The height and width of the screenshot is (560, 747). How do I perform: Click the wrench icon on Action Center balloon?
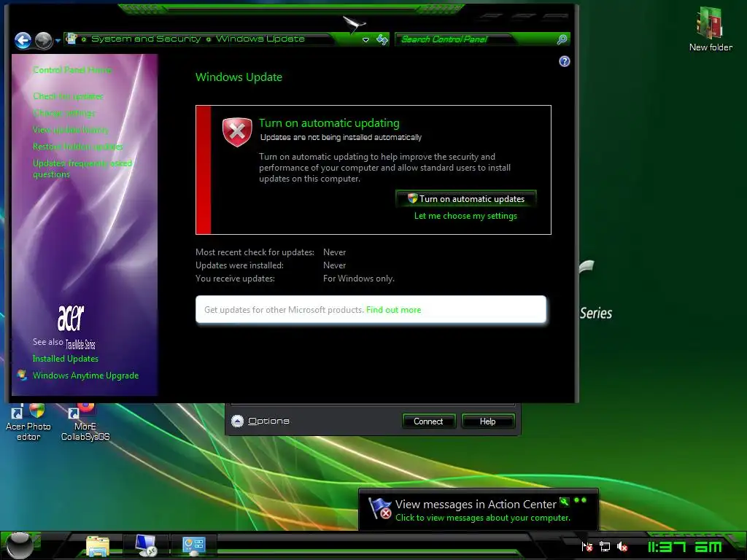565,501
